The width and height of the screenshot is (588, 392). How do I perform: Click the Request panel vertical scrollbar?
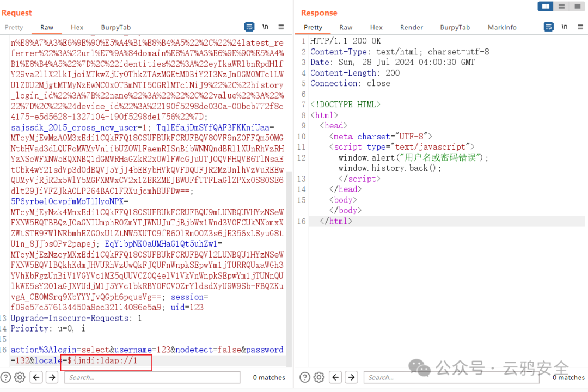(x=289, y=268)
